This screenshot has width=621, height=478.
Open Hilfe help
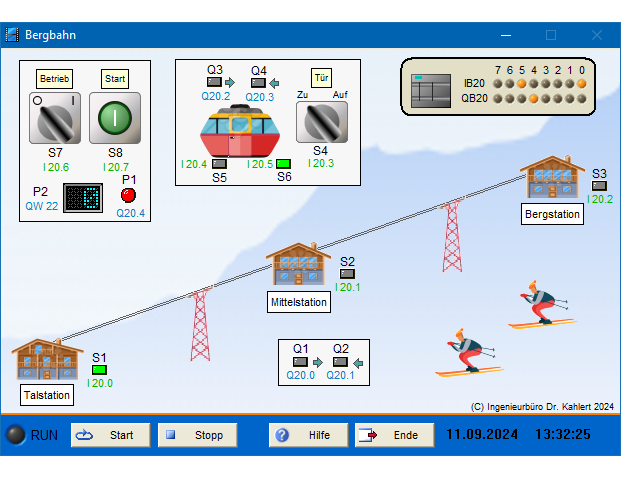pos(309,435)
